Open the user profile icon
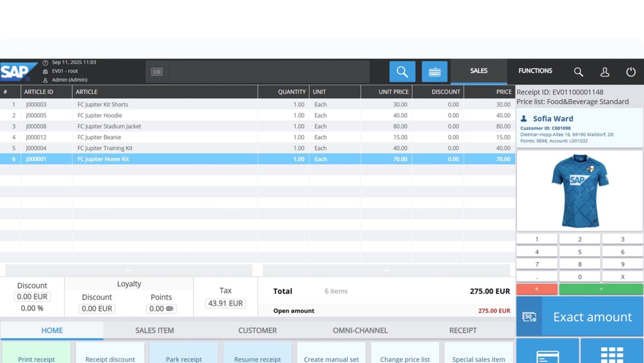This screenshot has height=363, width=644. 604,72
